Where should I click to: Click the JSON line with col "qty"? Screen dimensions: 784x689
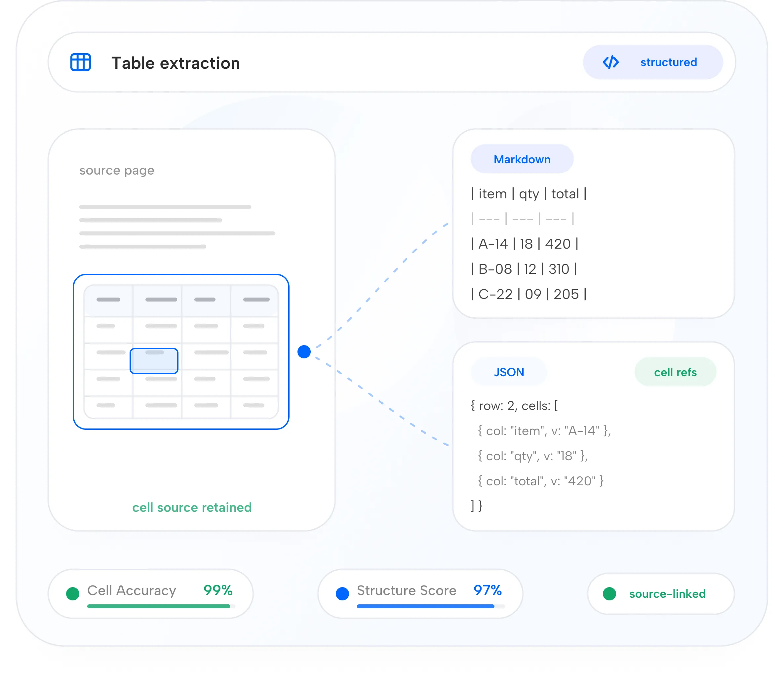pyautogui.click(x=532, y=456)
